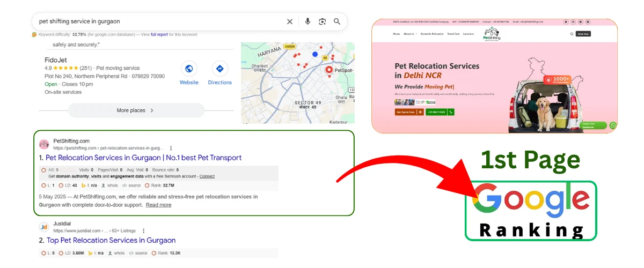Image resolution: width=644 pixels, height=268 pixels.
Task: Clear the search box with the X icon
Action: pos(290,21)
